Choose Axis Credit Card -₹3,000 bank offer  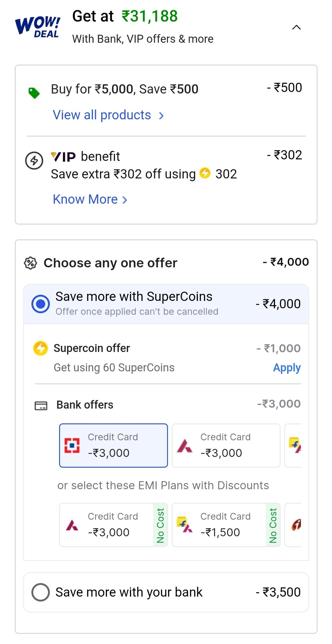[x=226, y=446]
